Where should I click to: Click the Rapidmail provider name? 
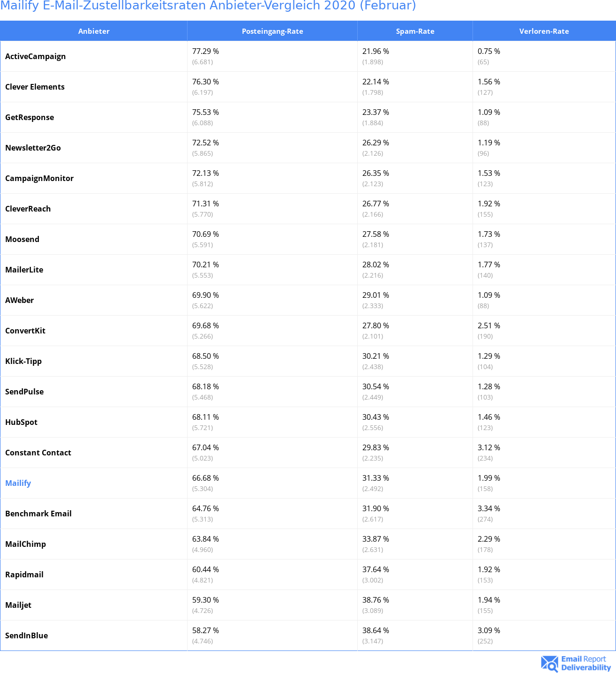[24, 575]
